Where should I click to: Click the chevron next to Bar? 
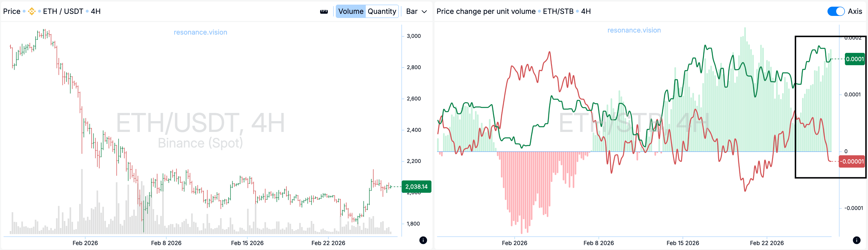(425, 12)
